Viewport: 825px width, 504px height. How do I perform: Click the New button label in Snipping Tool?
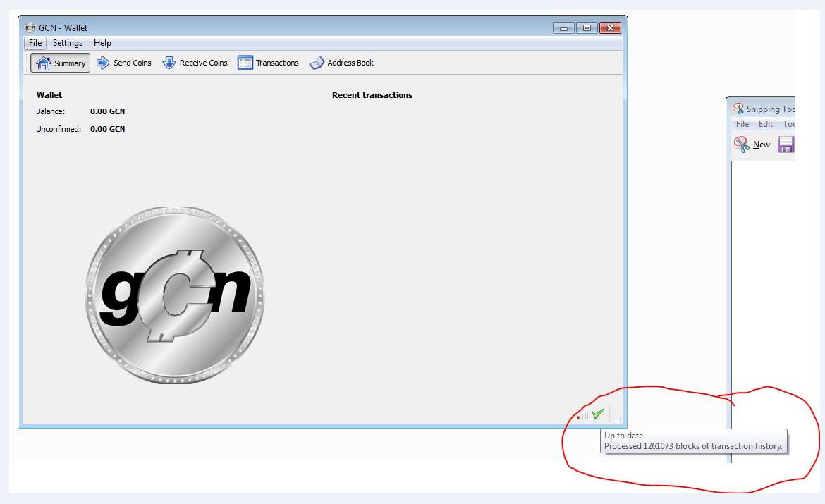762,144
